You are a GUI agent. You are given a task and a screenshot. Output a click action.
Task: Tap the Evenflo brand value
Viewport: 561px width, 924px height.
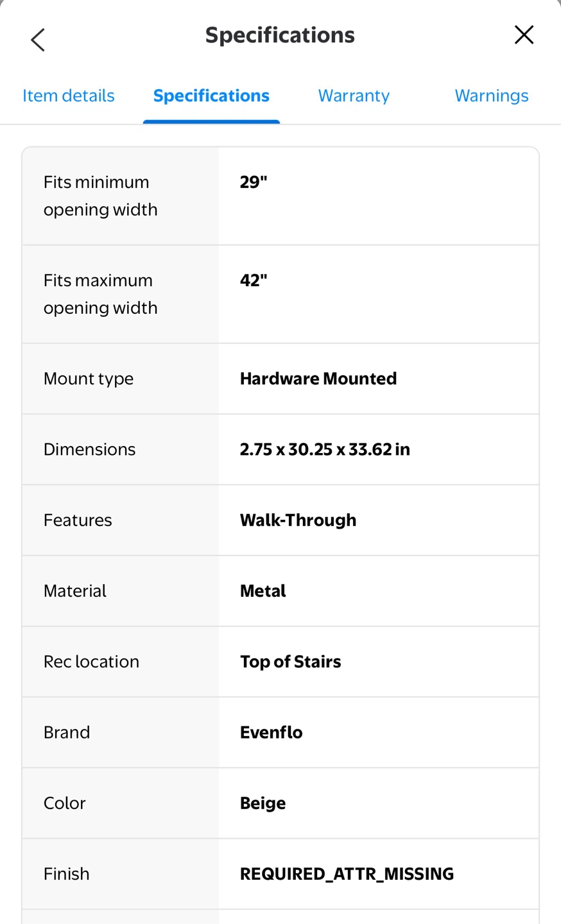pyautogui.click(x=271, y=732)
